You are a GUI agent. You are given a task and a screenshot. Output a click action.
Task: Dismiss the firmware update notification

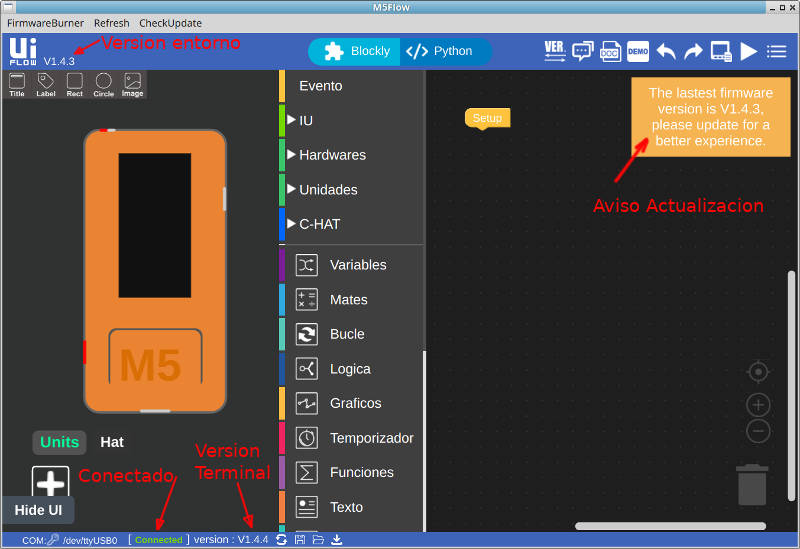pos(711,117)
